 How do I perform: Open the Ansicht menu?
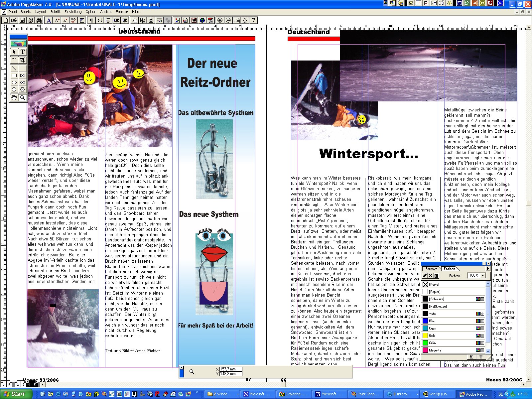(x=106, y=12)
